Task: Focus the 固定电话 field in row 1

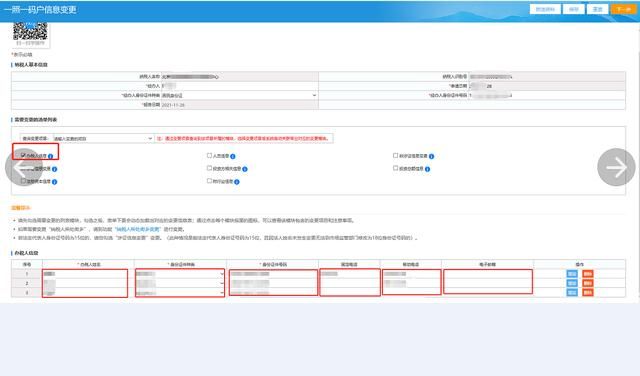Action: [350, 274]
